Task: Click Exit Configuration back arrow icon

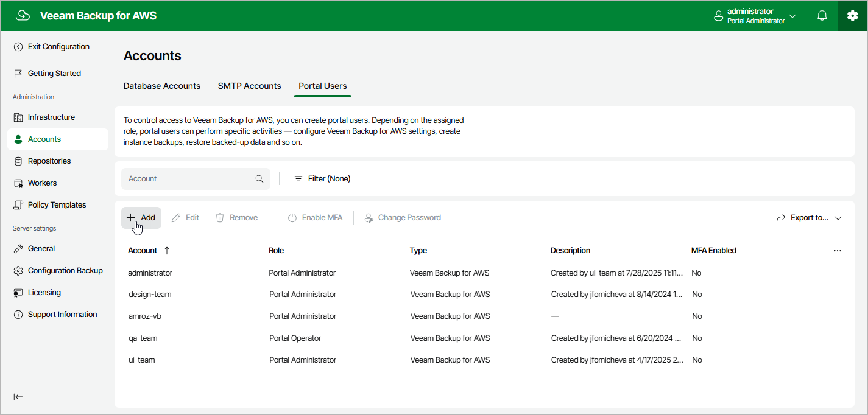Action: [18, 47]
